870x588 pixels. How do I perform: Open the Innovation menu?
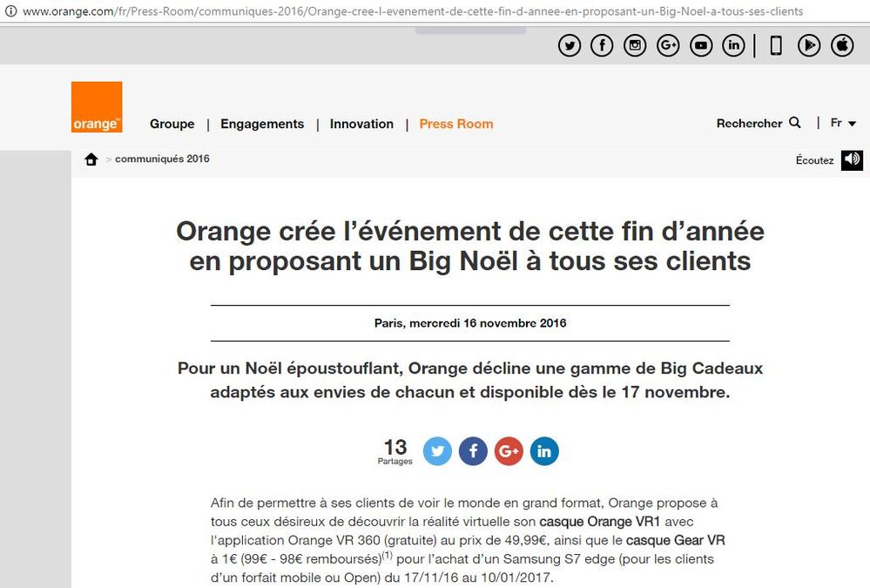[x=361, y=124]
